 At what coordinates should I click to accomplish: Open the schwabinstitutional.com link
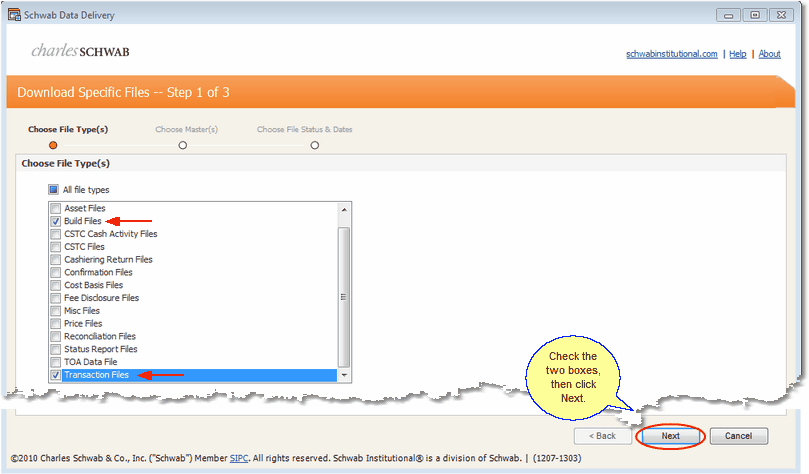671,54
